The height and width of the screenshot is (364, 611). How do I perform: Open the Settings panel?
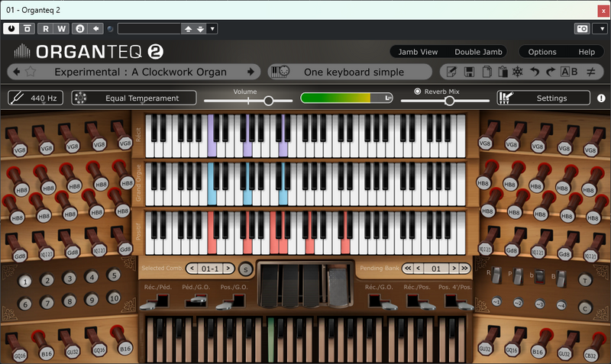point(544,98)
